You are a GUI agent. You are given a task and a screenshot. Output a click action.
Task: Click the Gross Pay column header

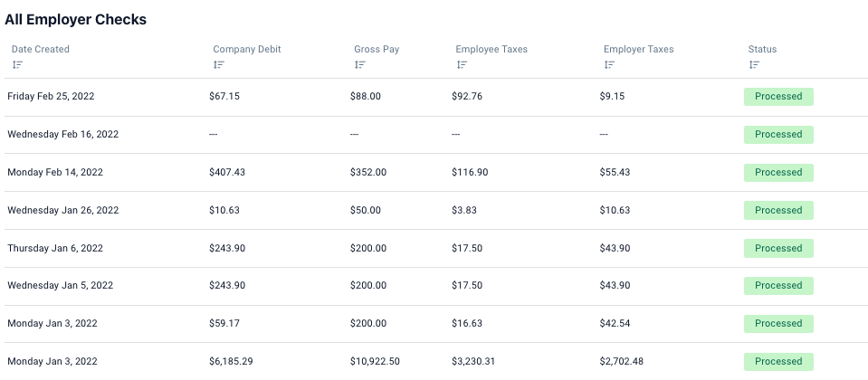(x=377, y=49)
